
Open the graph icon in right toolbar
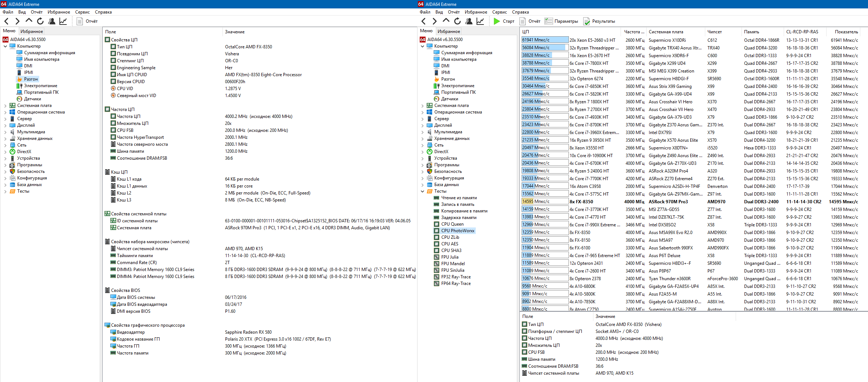tap(480, 21)
